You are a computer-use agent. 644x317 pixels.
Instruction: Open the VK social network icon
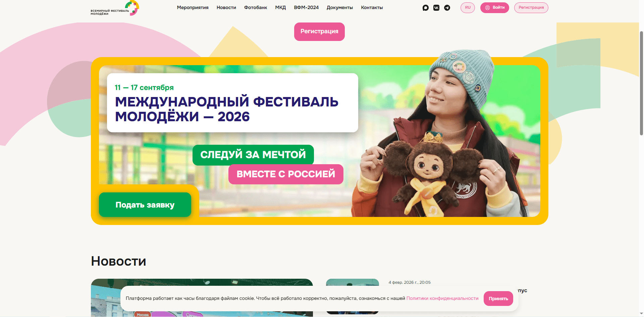436,8
